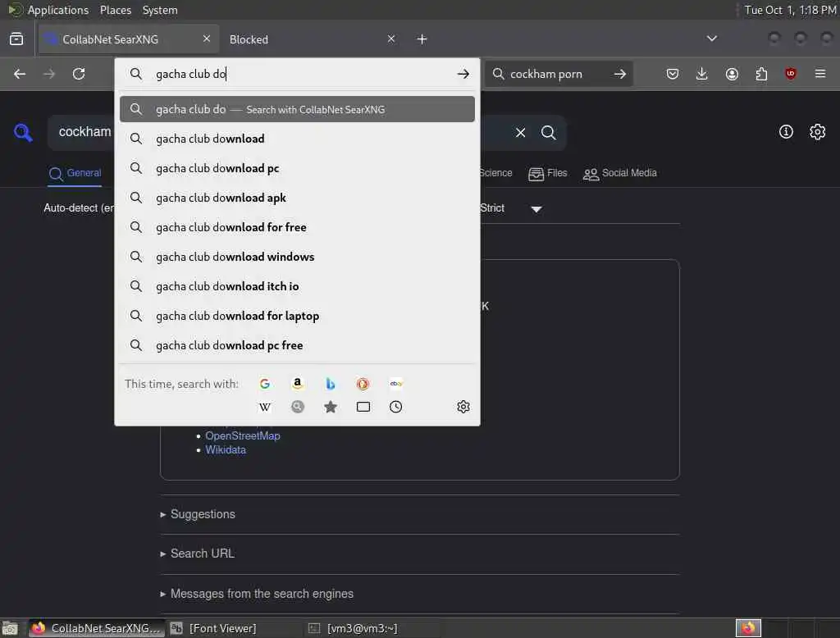Click go arrow in cockham search box
Image resolution: width=840 pixels, height=638 pixels.
tap(620, 74)
